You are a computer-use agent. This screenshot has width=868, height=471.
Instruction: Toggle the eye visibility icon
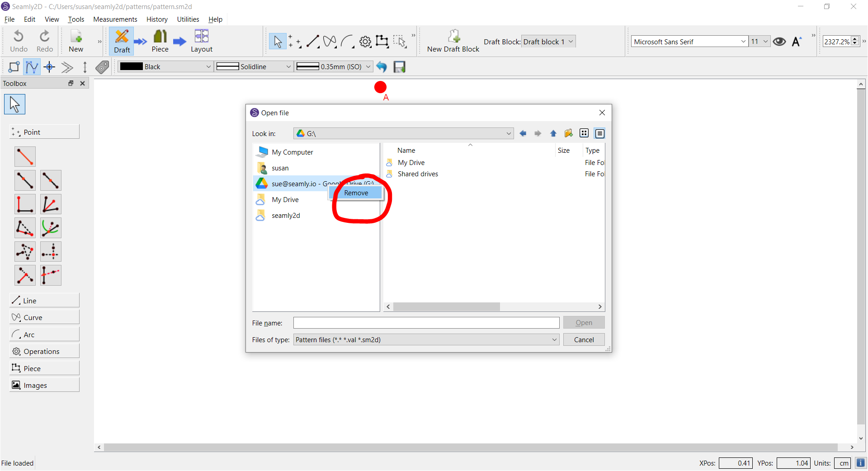(779, 42)
